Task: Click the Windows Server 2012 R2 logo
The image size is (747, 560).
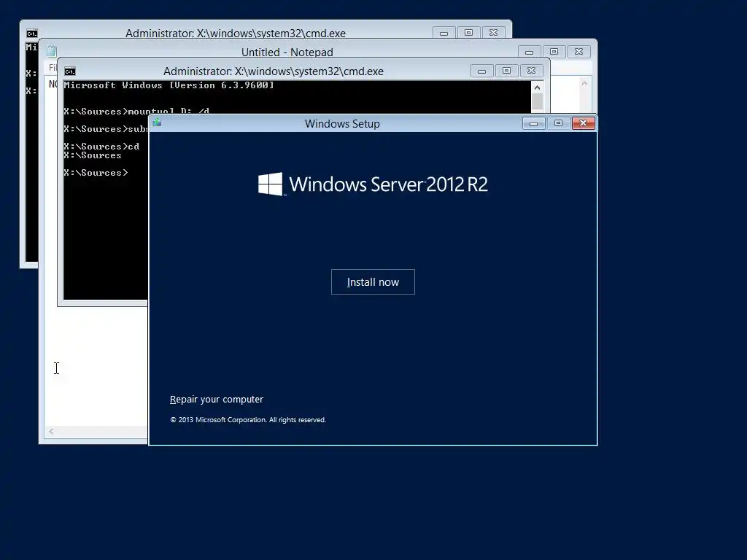Action: (373, 184)
